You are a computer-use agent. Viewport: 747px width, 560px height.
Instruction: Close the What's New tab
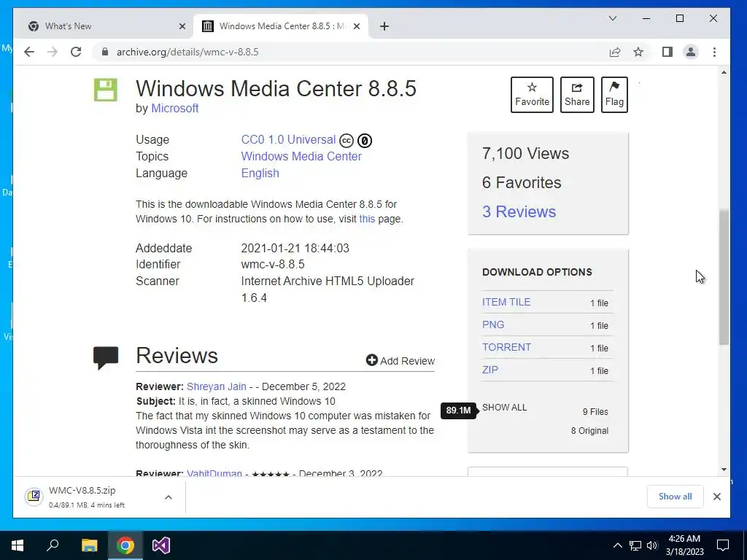(182, 26)
